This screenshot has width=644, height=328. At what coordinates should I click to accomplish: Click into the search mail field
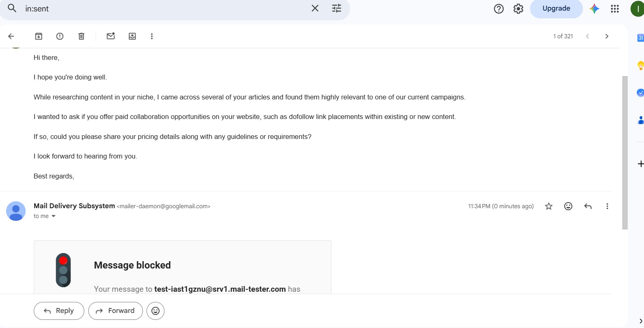pyautogui.click(x=163, y=9)
